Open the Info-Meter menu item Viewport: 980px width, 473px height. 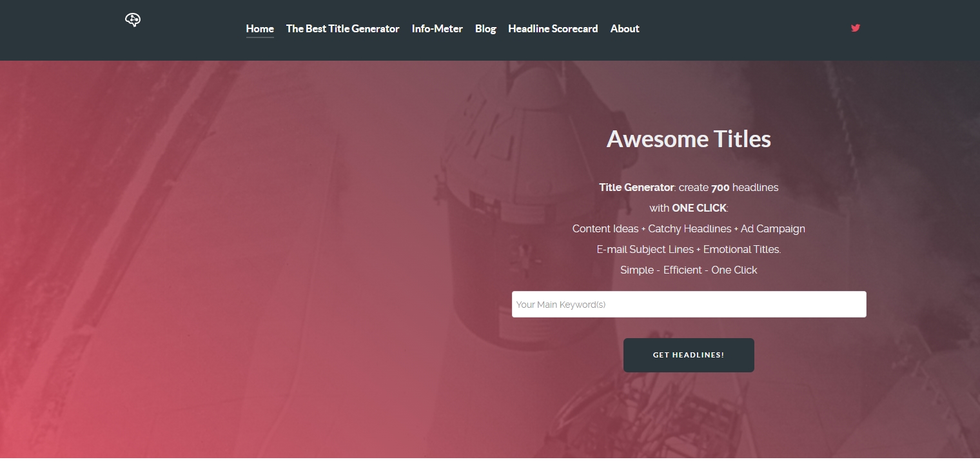click(437, 28)
